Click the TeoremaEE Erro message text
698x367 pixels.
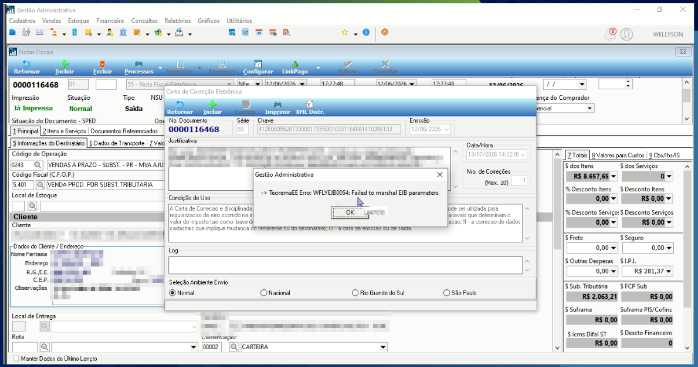click(349, 193)
